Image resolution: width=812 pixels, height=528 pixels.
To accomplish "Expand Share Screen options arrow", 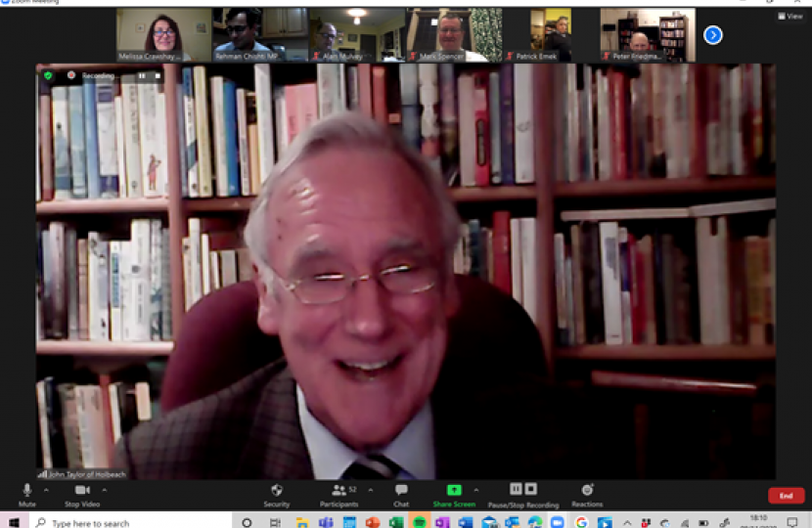I will click(476, 490).
